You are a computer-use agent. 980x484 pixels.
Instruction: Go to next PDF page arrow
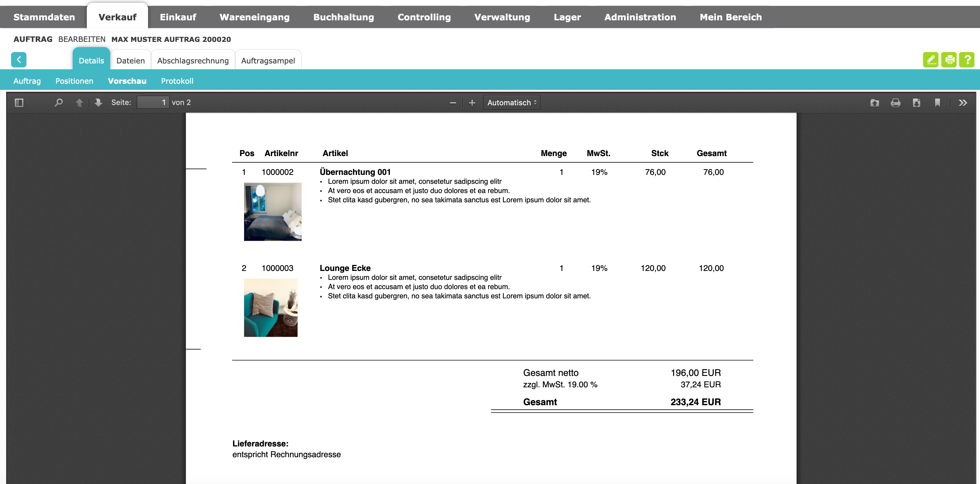98,102
